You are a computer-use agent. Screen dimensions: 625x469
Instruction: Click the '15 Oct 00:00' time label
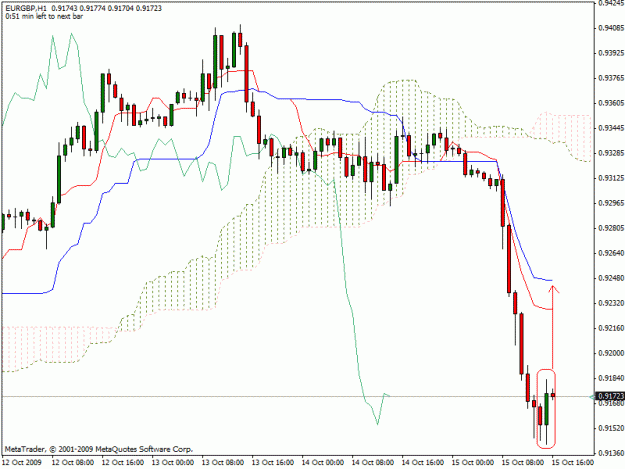(472, 462)
